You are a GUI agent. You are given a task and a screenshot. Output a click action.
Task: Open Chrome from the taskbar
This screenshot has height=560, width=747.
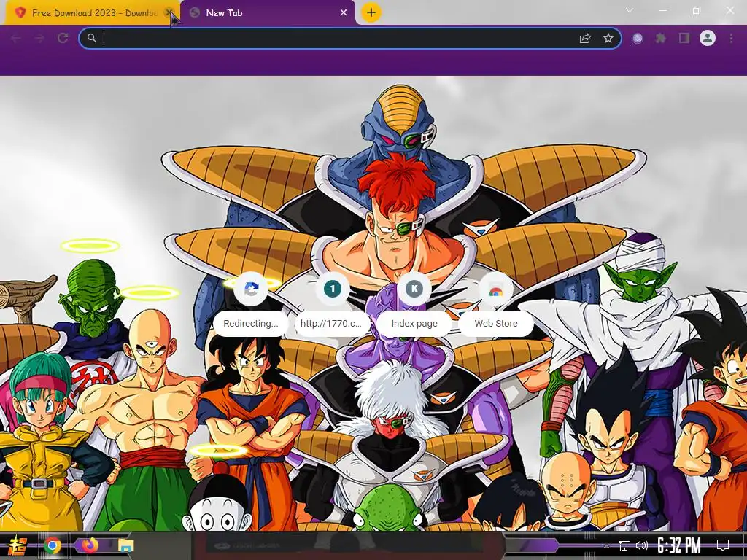tap(53, 545)
